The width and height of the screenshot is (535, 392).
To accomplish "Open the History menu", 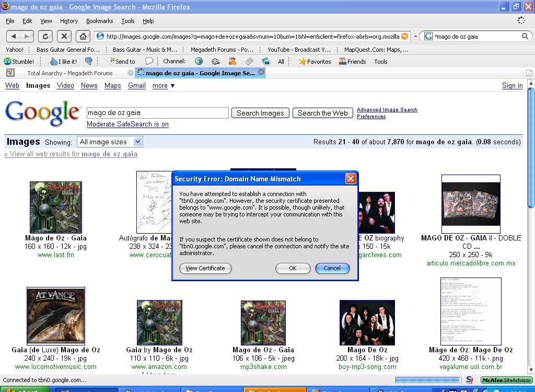I will 69,21.
